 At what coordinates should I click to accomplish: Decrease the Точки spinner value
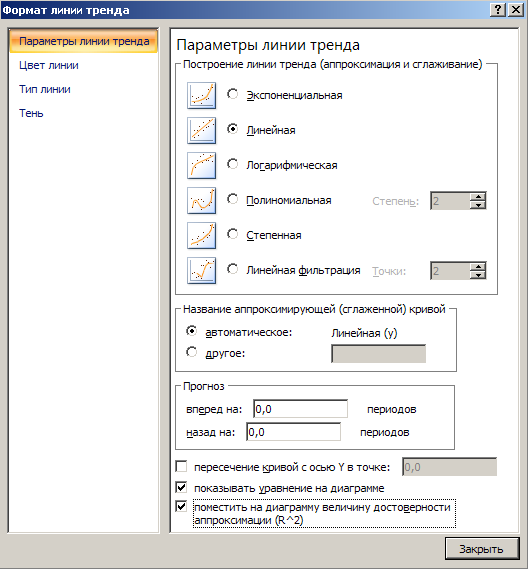tap(478, 275)
